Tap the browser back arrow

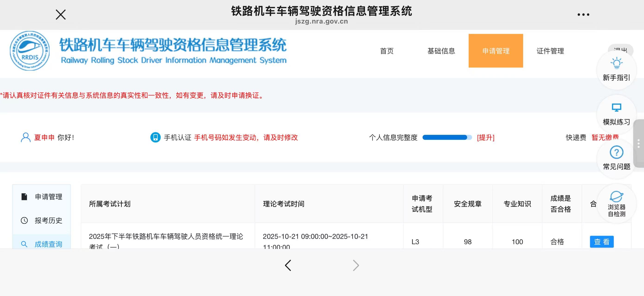pos(288,265)
